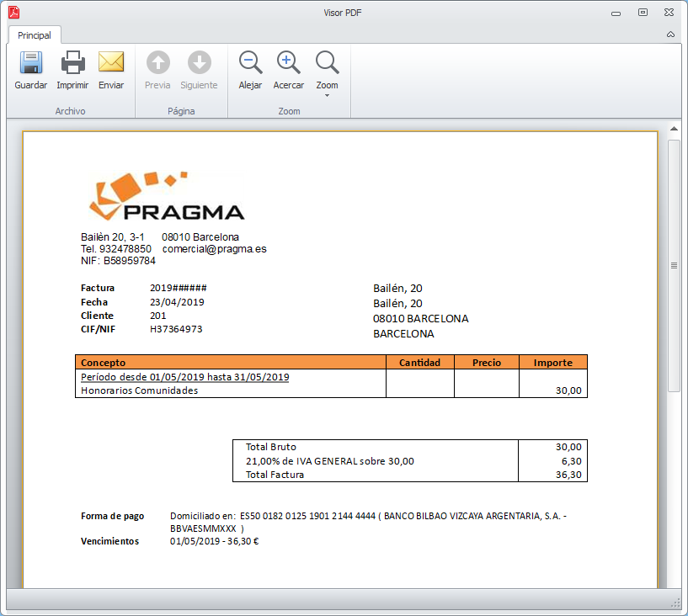This screenshot has width=688, height=616.
Task: Print the document with Imprimir
Action: [x=72, y=63]
